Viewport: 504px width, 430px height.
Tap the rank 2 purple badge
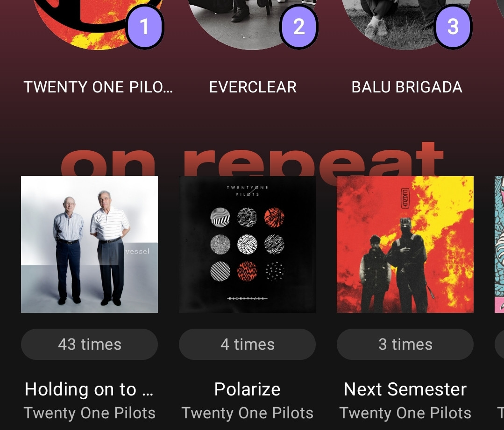pos(299,26)
